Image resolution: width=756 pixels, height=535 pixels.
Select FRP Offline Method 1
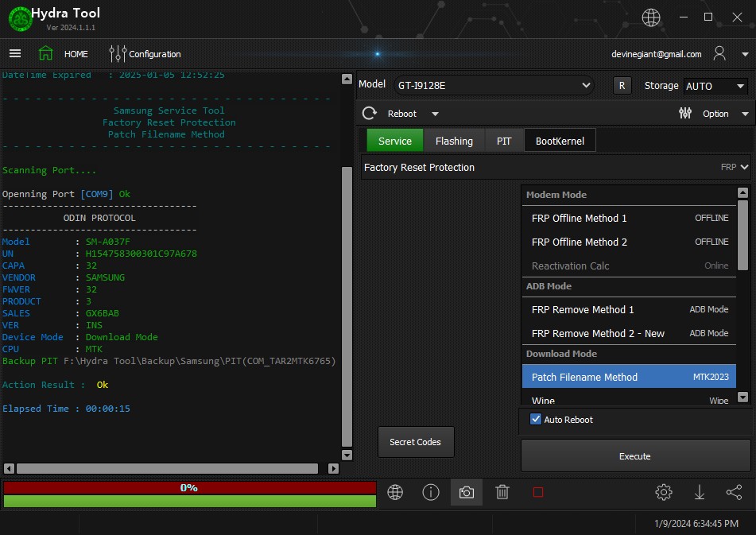pos(629,218)
